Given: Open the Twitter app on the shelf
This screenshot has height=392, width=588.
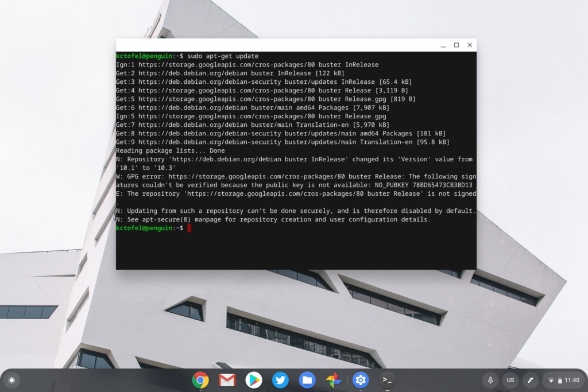Looking at the screenshot, I should pyautogui.click(x=280, y=380).
